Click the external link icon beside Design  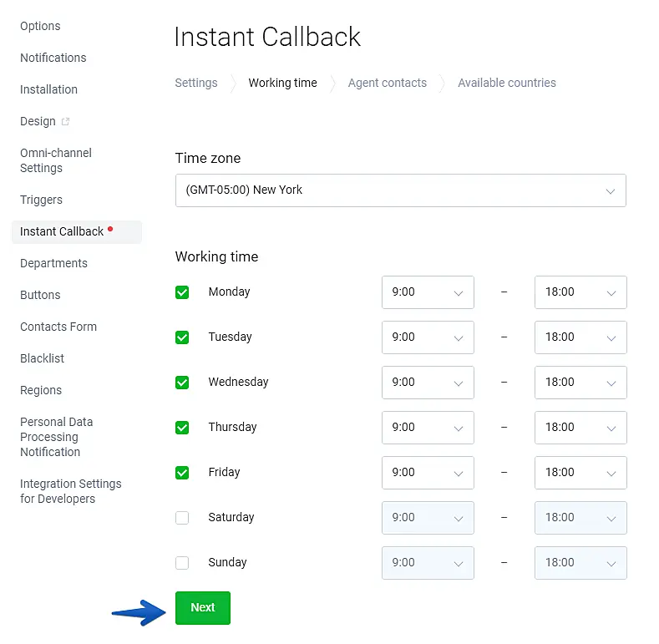click(x=66, y=122)
